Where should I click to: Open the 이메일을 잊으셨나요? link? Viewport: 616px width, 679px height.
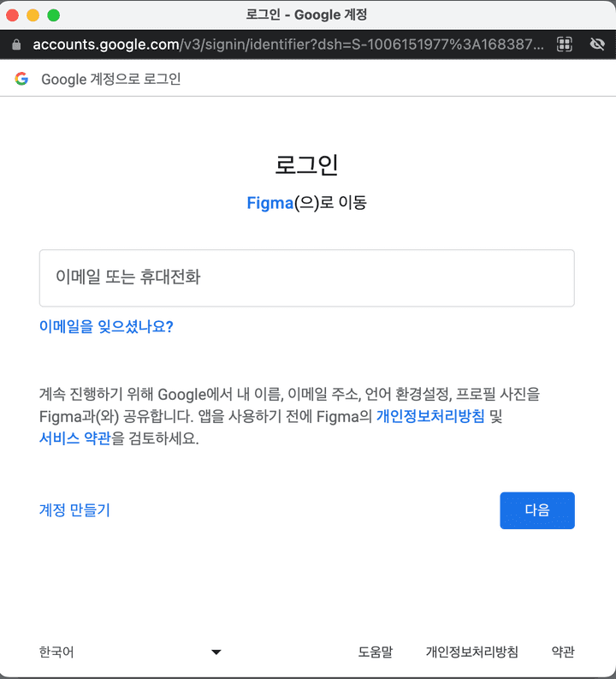(x=106, y=326)
